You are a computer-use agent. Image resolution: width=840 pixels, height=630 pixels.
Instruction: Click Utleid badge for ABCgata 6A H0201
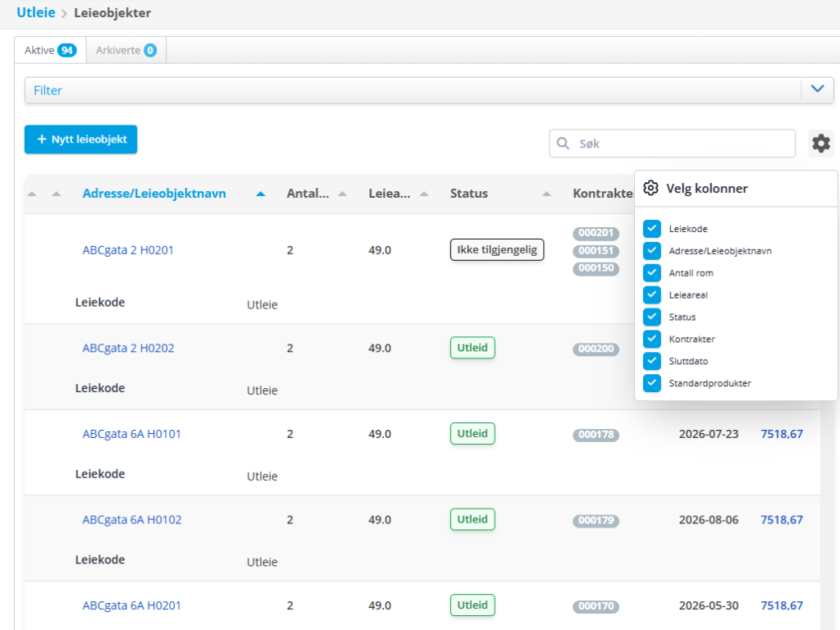472,605
